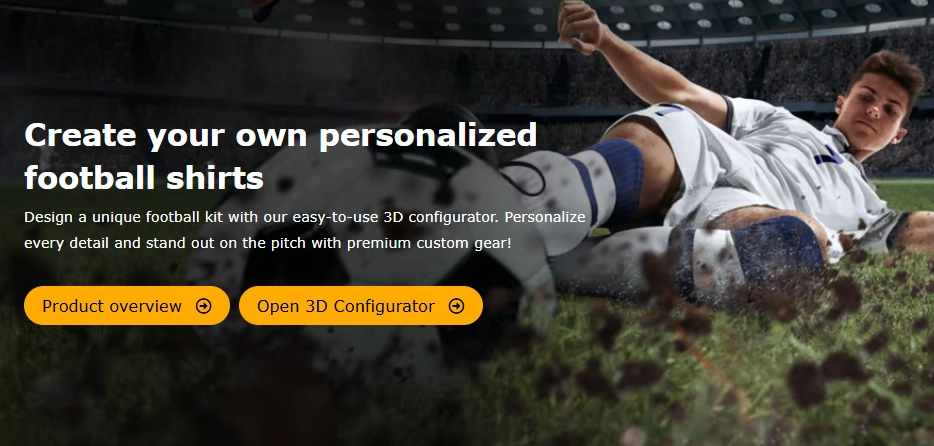The height and width of the screenshot is (446, 934).
Task: Click the Open 3D Configurator button
Action: click(360, 305)
